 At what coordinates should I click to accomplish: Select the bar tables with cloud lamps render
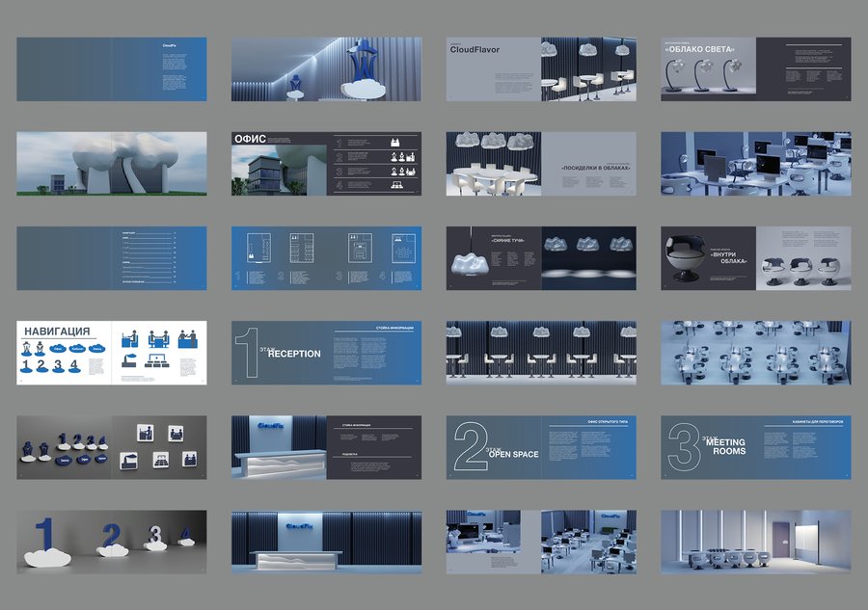(x=541, y=353)
